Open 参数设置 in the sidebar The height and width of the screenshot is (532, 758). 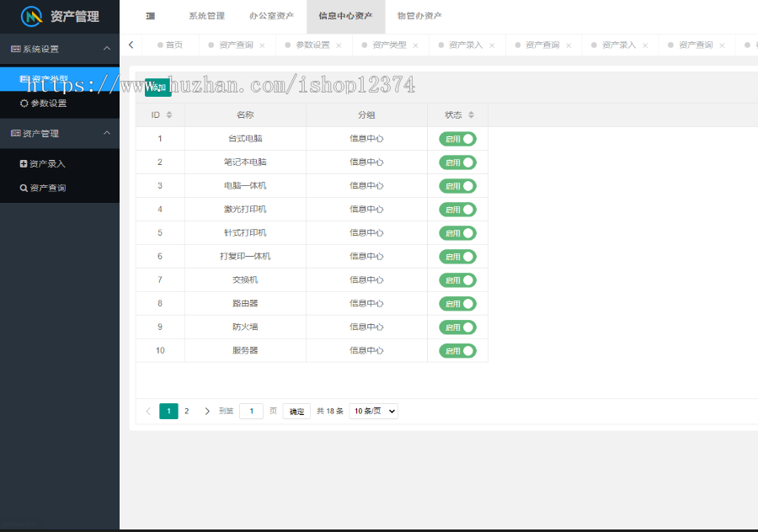click(x=60, y=104)
